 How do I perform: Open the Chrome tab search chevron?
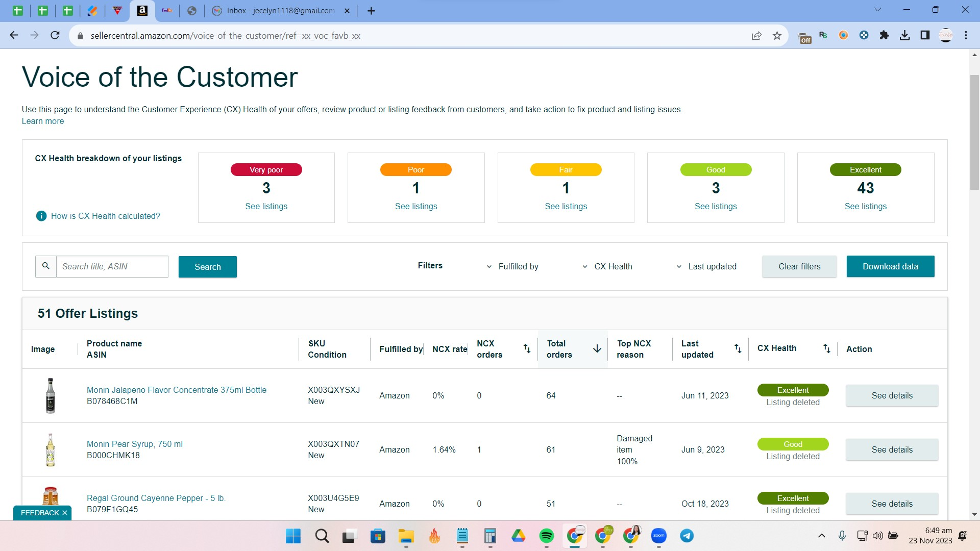(x=877, y=10)
